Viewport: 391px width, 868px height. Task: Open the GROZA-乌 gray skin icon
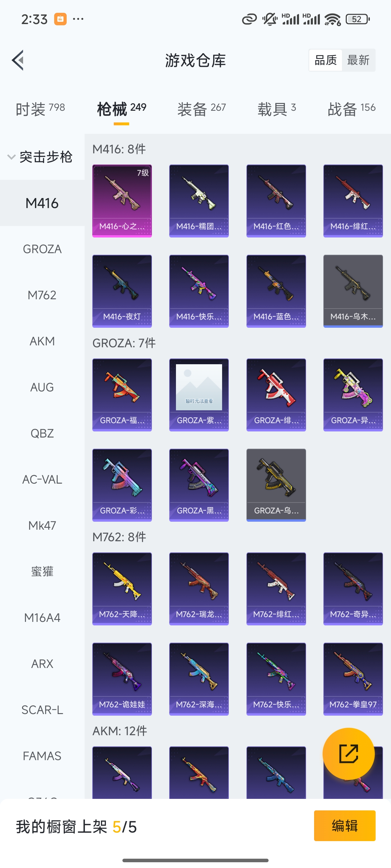276,485
